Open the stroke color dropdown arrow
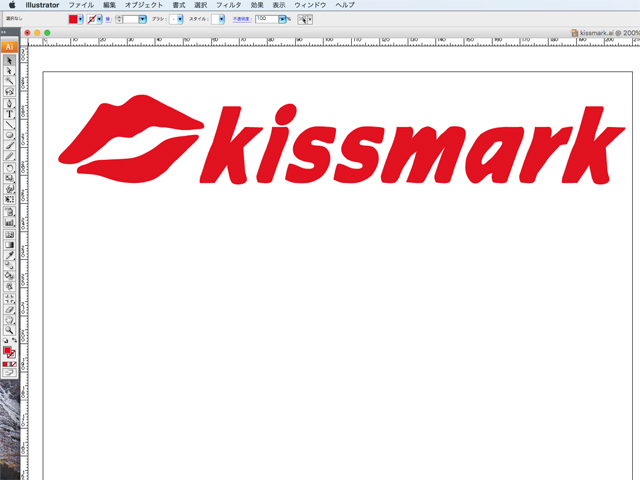 pyautogui.click(x=99, y=19)
